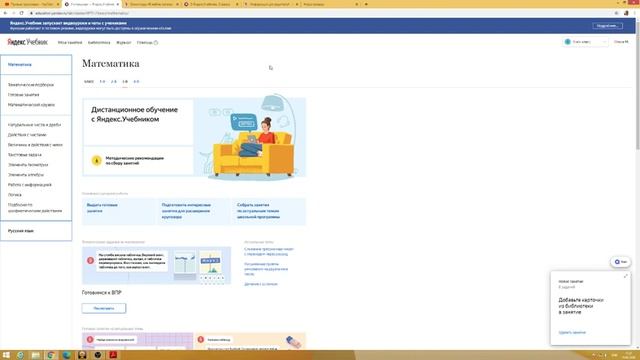This screenshot has height=360, width=640.
Task: Open the Помощь help icon in header
Action: 156,42
